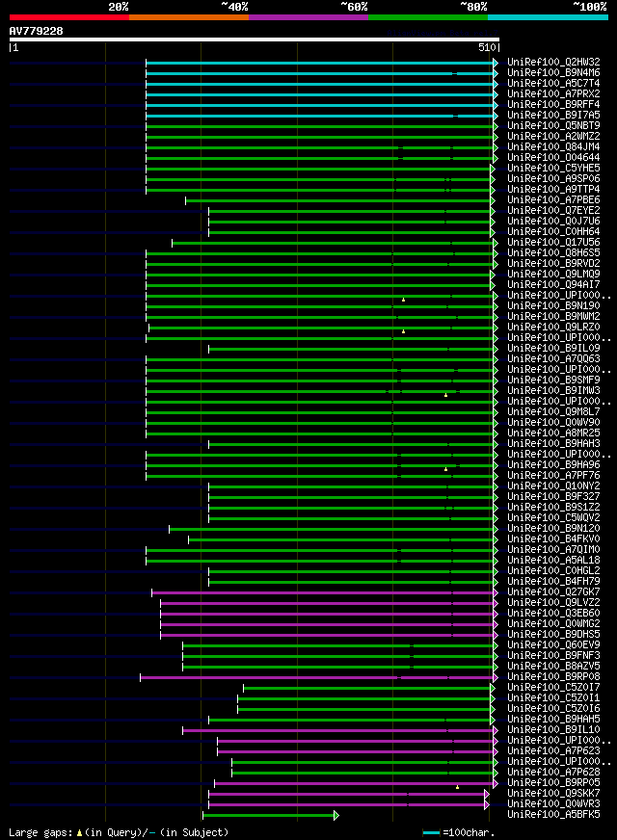Screen dimensions: 617x840
Task: Select the UniRef100_A5BFK5 label
Action: 553,815
